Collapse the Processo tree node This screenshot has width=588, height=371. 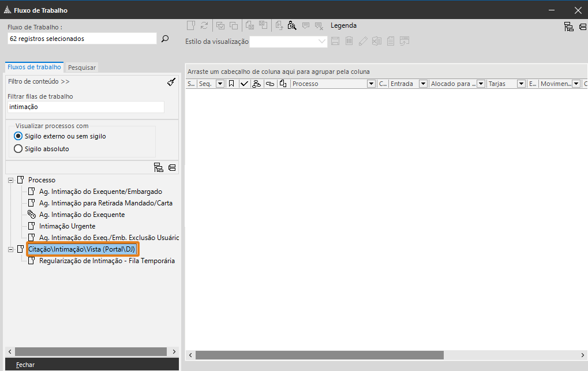(x=11, y=180)
